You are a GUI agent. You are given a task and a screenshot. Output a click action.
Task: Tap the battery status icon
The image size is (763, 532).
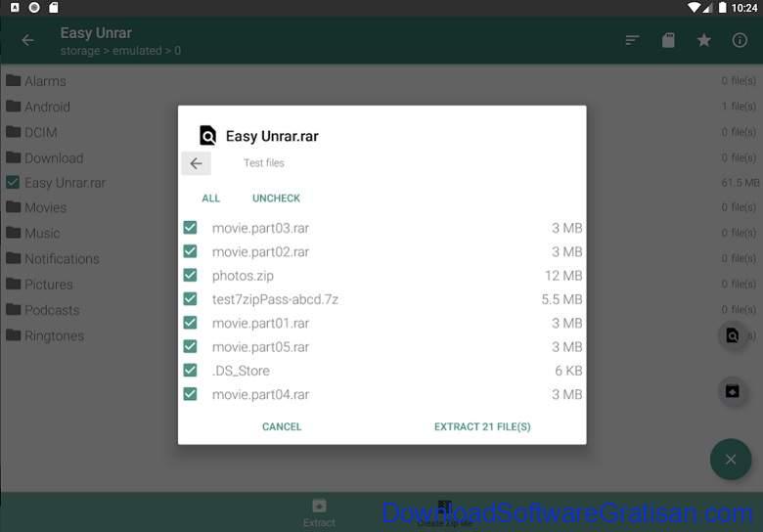723,7
